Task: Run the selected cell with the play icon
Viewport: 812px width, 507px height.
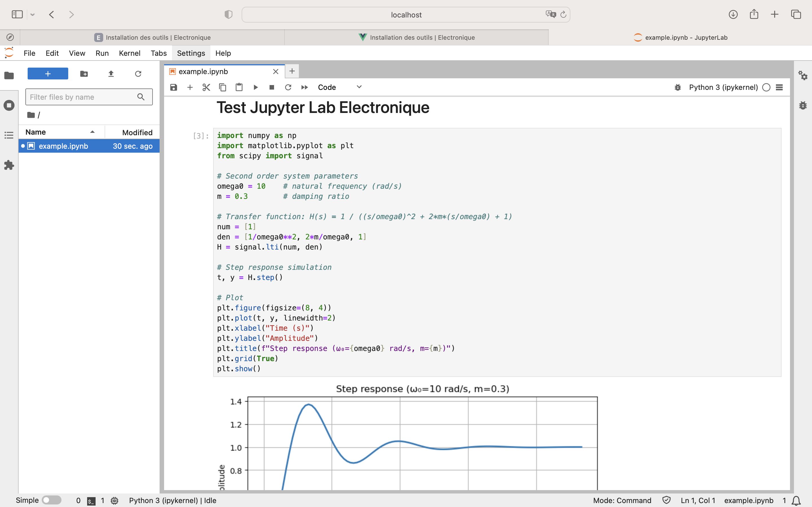Action: (256, 88)
